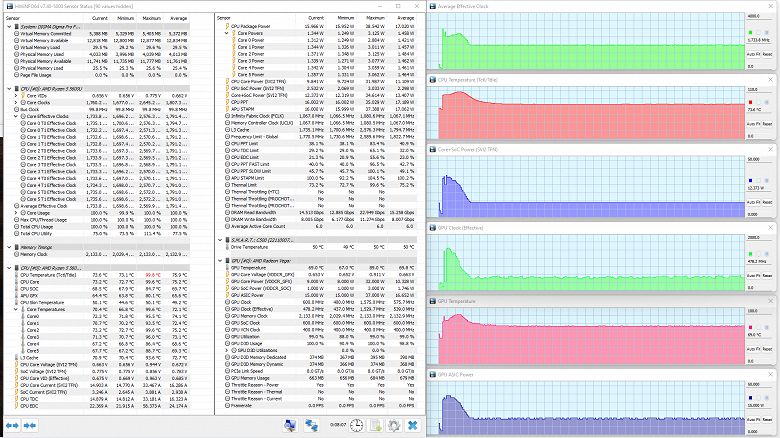Click the 4000.0 maximum field in Effective Clock graph
The height and width of the screenshot is (438, 780).
[760, 16]
